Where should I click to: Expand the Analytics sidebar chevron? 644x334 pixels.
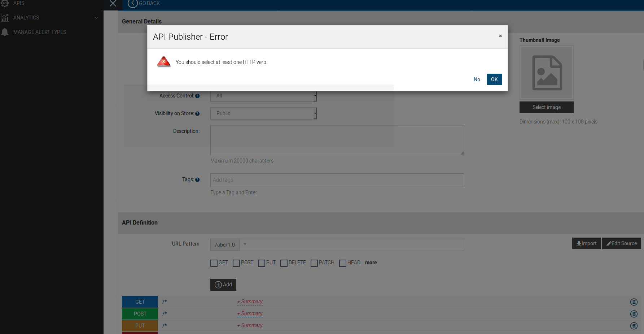coord(96,17)
